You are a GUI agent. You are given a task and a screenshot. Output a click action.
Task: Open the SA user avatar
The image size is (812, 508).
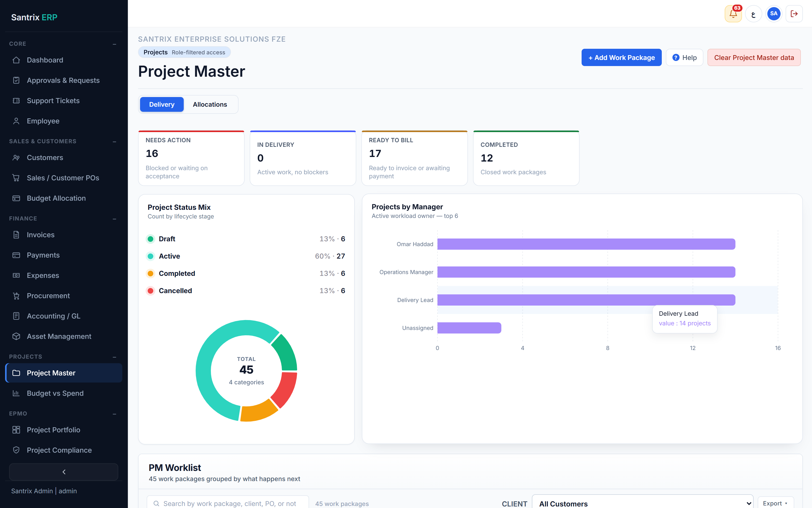774,14
